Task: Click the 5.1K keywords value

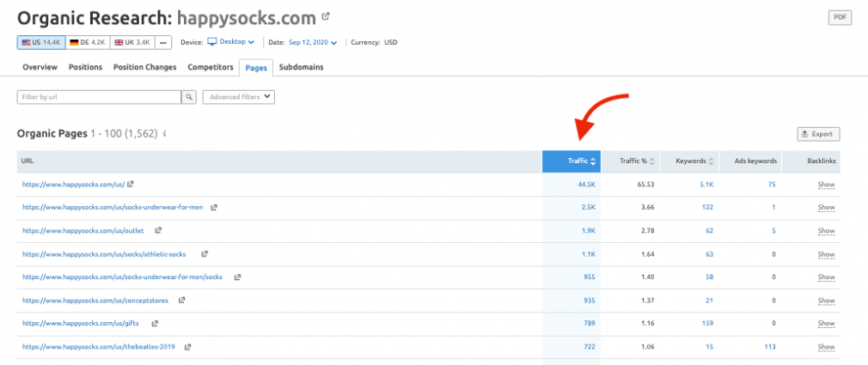Action: 706,184
